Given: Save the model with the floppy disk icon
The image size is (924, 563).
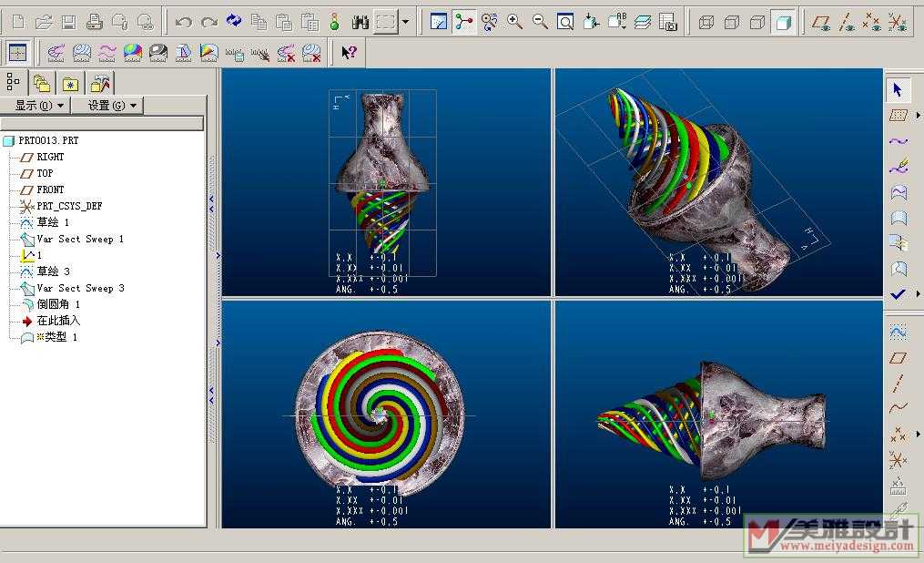Looking at the screenshot, I should [69, 23].
